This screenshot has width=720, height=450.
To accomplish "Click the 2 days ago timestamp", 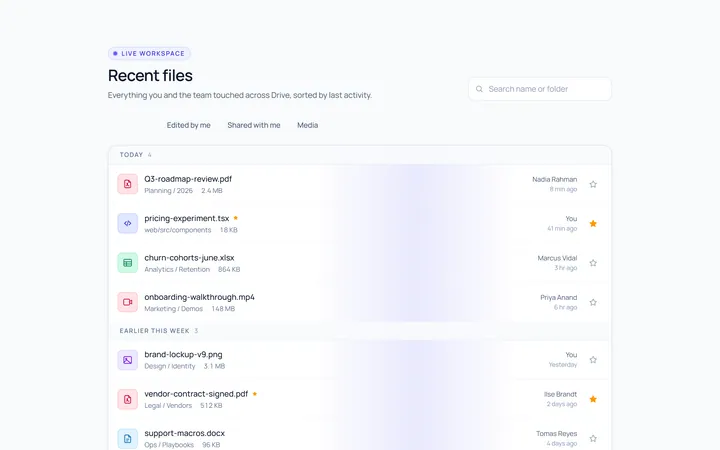I will point(562,404).
